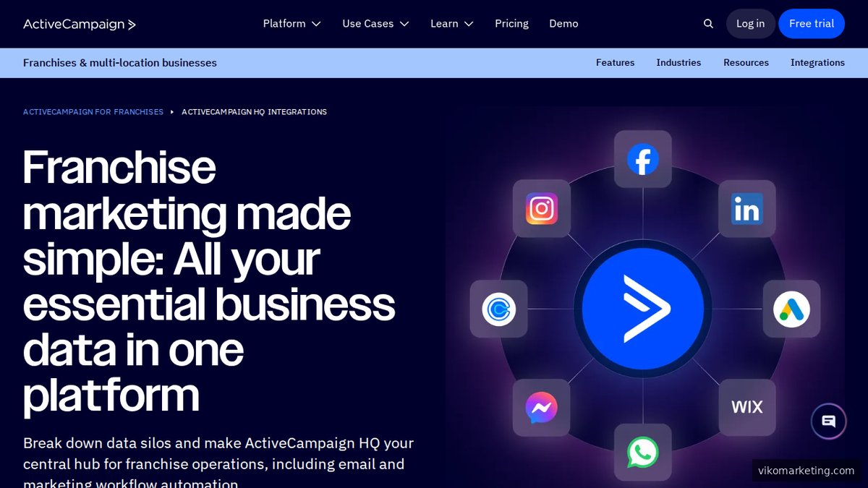Follow the ActiveCampaign for Franchises breadcrumb
The height and width of the screenshot is (488, 868).
93,112
